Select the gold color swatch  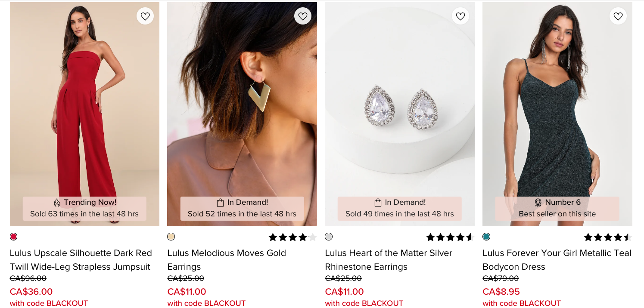coord(171,237)
